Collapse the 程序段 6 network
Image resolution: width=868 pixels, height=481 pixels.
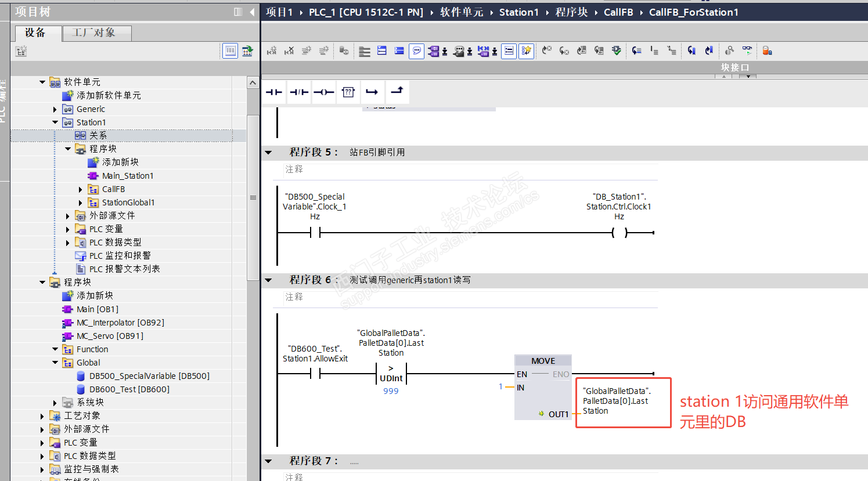(268, 280)
